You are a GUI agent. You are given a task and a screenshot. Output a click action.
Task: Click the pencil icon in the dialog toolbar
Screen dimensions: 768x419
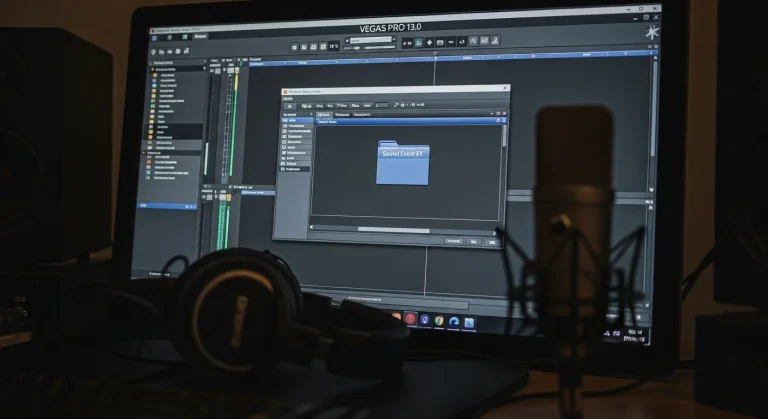[396, 105]
